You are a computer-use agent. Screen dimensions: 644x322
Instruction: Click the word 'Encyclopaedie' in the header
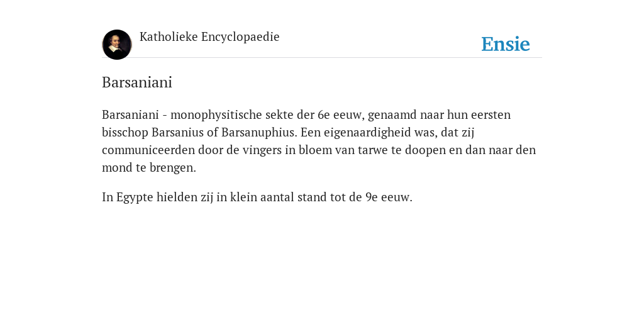240,37
